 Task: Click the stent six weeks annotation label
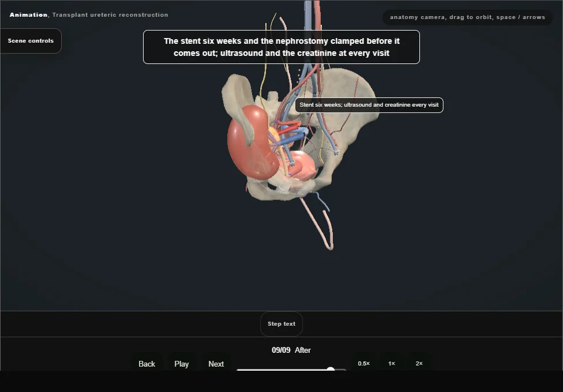tap(369, 105)
